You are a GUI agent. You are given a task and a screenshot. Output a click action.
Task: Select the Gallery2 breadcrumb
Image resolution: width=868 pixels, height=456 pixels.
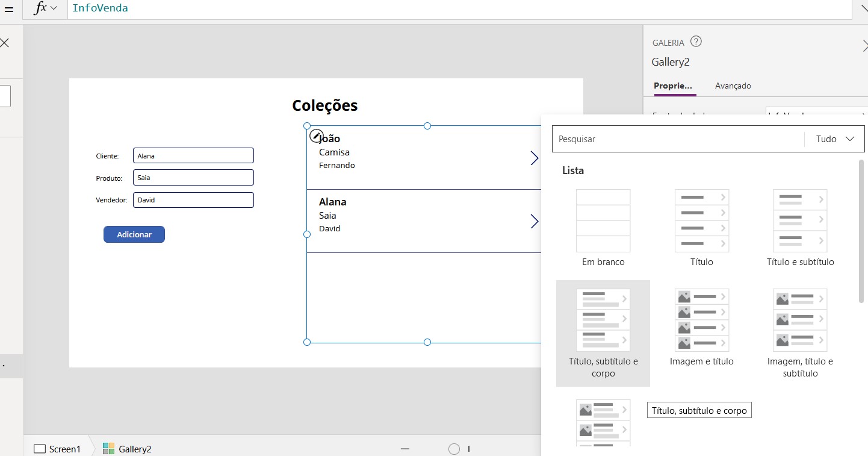[x=127, y=449]
